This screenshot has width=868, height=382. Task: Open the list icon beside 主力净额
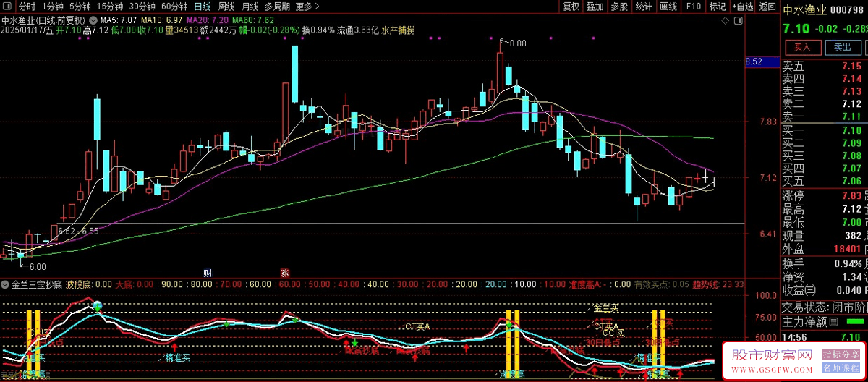(x=833, y=322)
